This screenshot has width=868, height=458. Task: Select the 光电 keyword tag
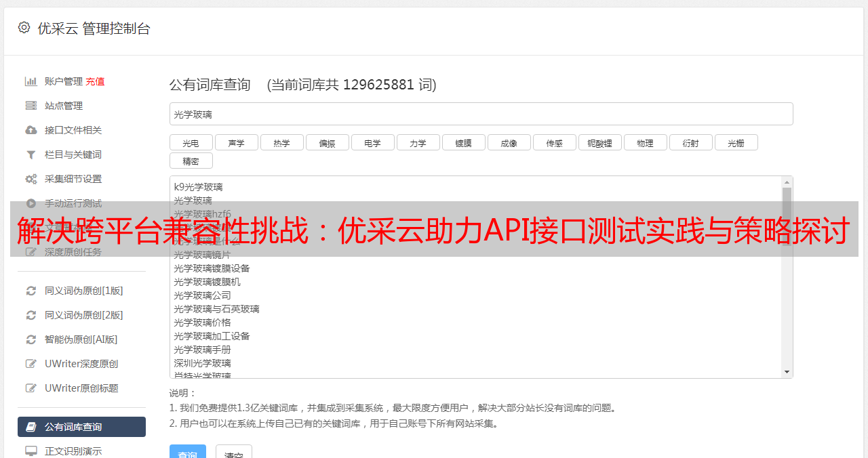[x=191, y=142]
